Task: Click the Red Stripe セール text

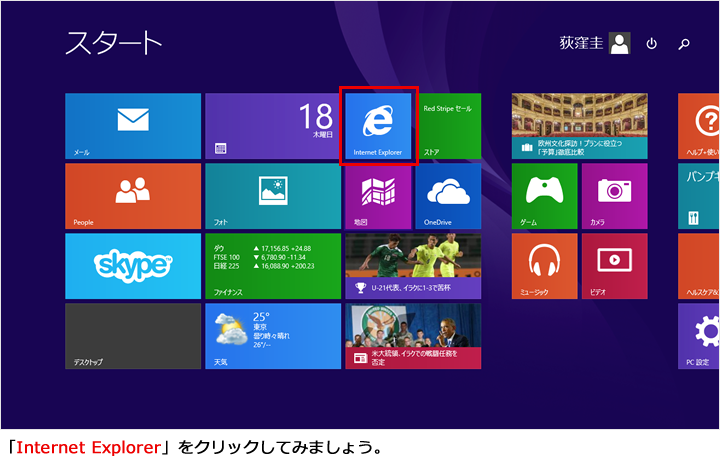Action: pos(447,108)
